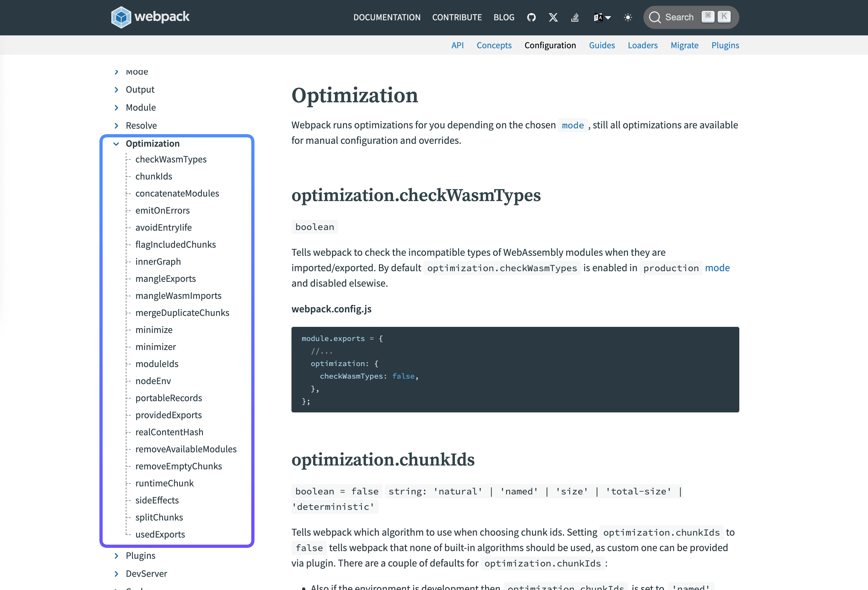Click the 'webpack.config.js' bold label

pyautogui.click(x=331, y=309)
